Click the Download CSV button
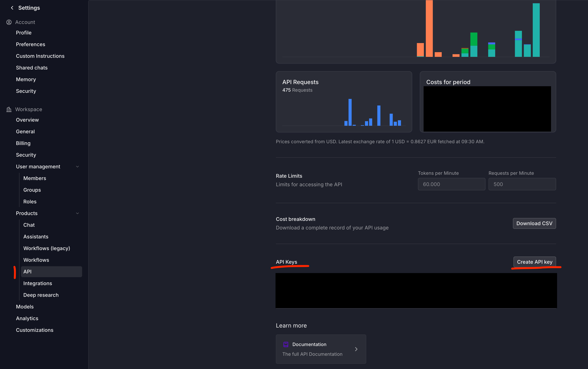Image resolution: width=588 pixels, height=369 pixels. [x=534, y=224]
